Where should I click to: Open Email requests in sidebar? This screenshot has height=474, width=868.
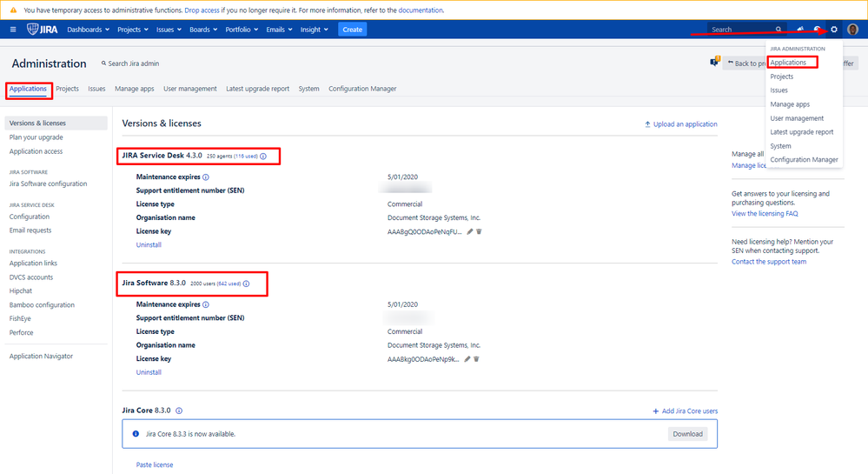click(x=30, y=230)
